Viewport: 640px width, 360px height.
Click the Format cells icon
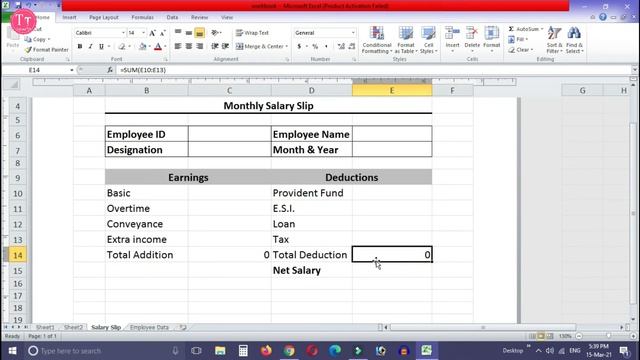[x=491, y=33]
